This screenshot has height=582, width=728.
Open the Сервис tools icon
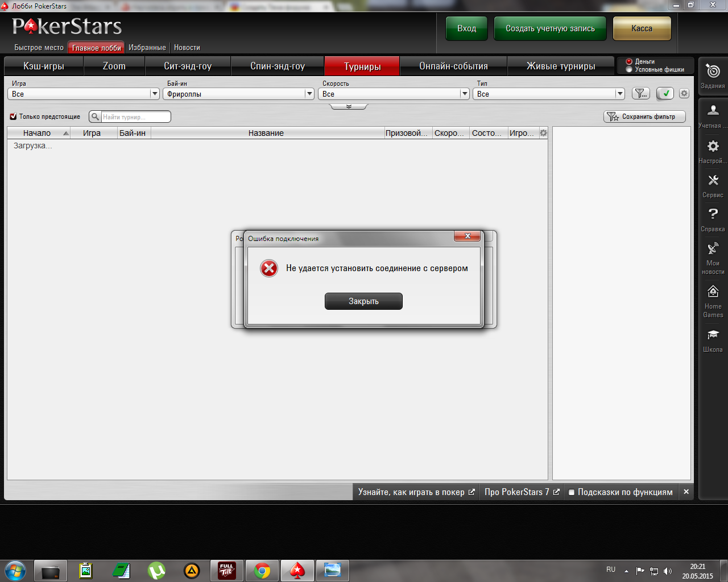713,180
